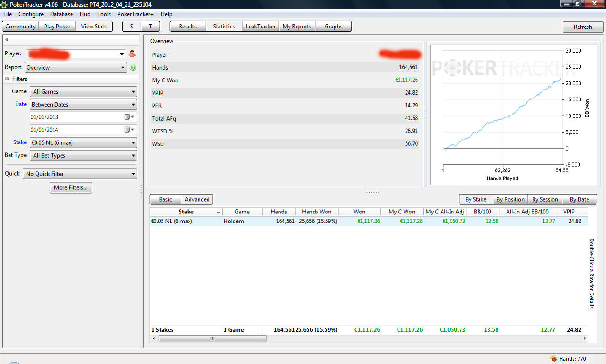Switch to the Community tab
Viewport: 606px width, 364px height.
pyautogui.click(x=20, y=27)
